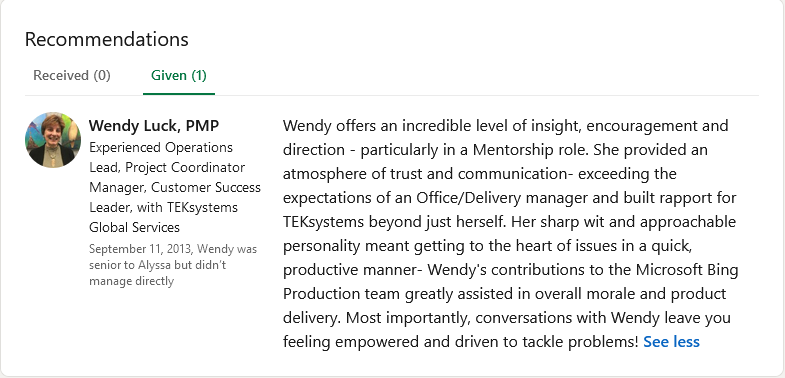Switch to the Received (0) tab
Screen dimensions: 785x378
tap(72, 76)
